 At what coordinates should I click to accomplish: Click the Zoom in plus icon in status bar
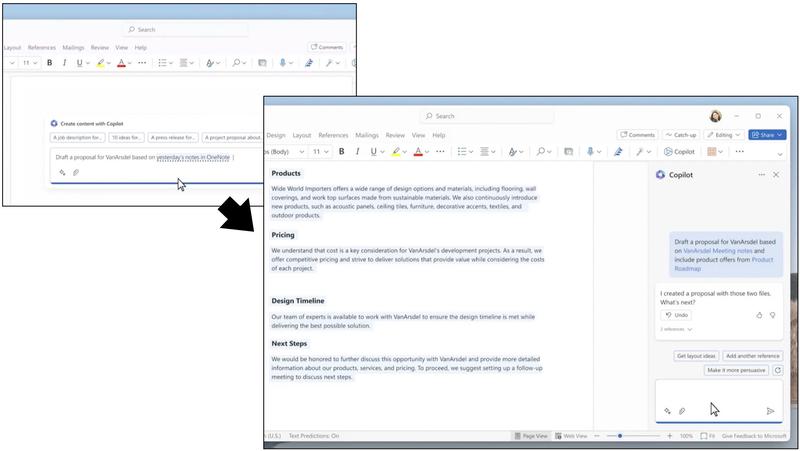tap(670, 436)
